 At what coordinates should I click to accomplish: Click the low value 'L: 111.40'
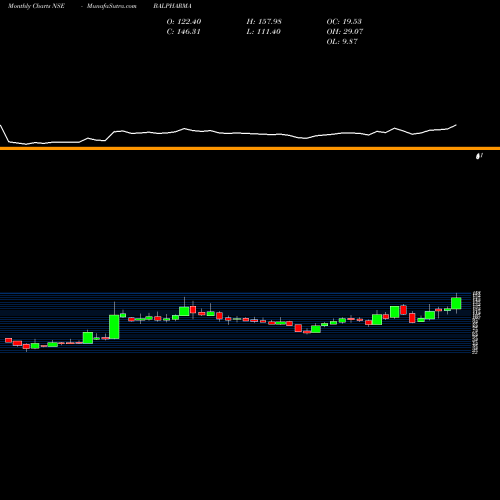[x=263, y=31]
